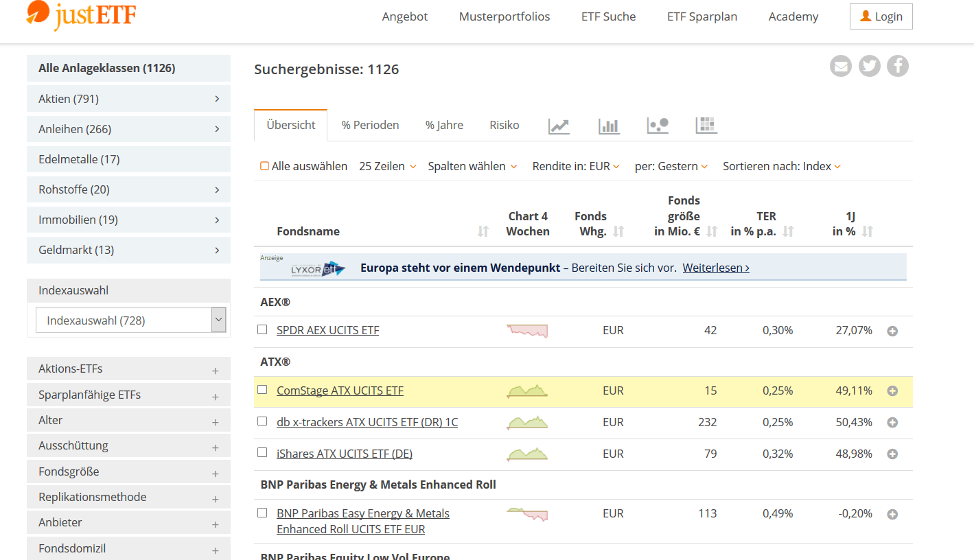Open Rendite in: EUR dropdown
This screenshot has height=560, width=974.
[576, 166]
